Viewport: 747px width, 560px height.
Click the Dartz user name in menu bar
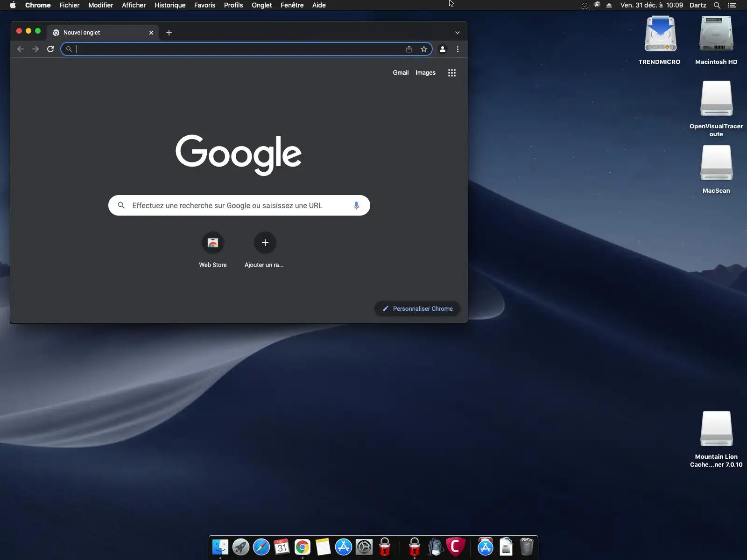tap(698, 5)
